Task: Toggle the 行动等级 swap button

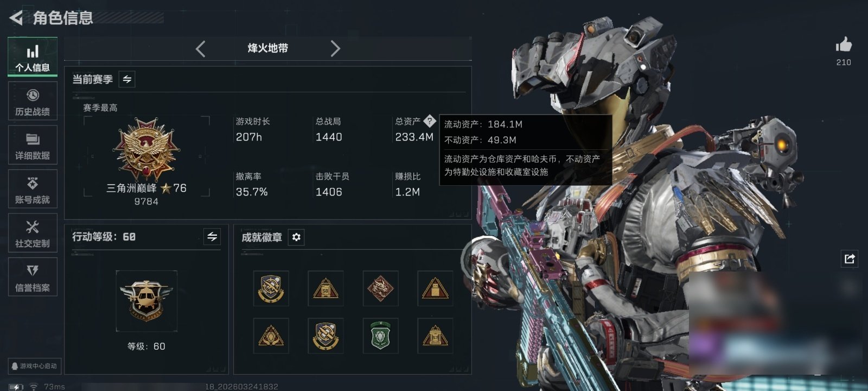Action: [x=212, y=237]
